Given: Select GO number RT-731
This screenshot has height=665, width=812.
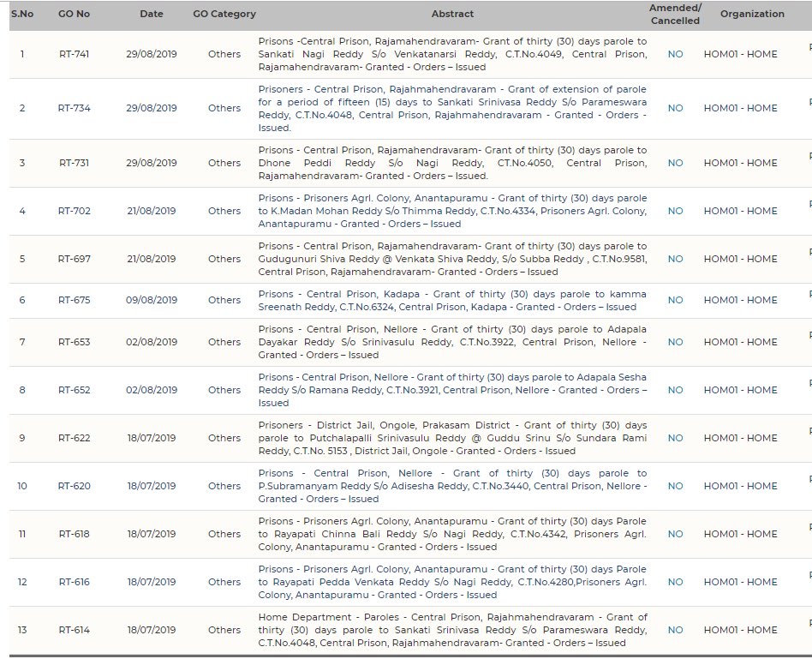Looking at the screenshot, I should 74,163.
